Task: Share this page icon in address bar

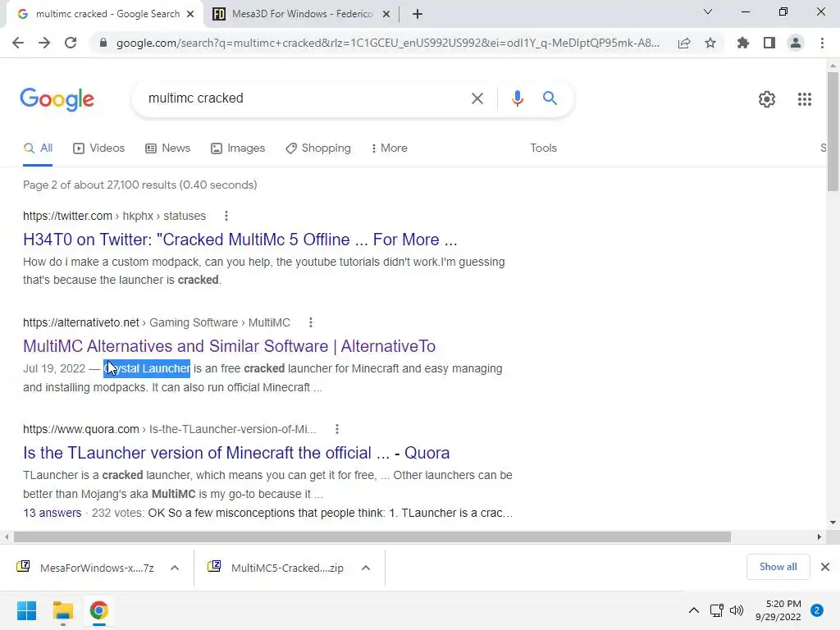Action: pos(684,43)
